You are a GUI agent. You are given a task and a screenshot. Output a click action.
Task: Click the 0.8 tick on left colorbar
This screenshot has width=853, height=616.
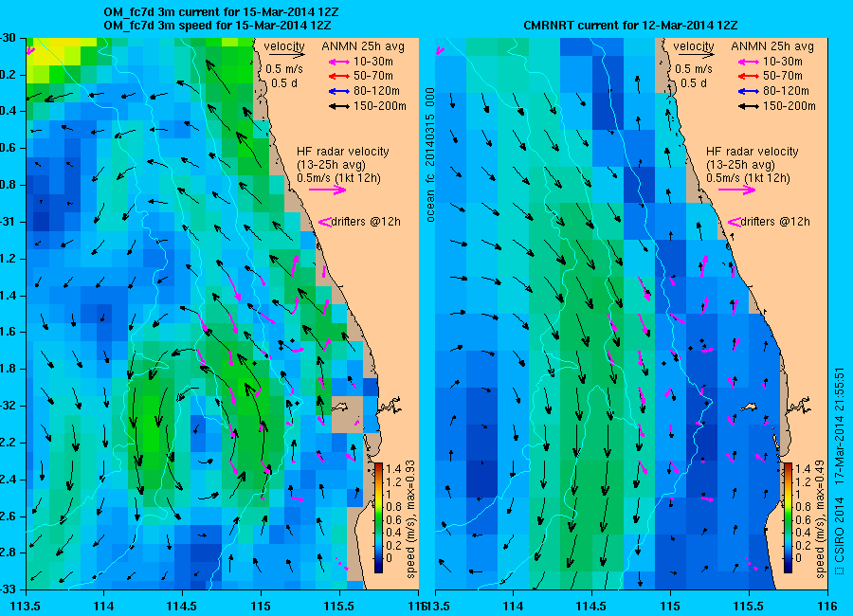point(392,507)
